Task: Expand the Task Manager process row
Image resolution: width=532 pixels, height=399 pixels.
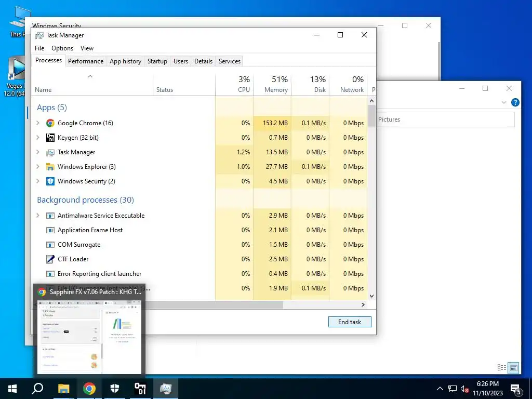Action: 38,152
